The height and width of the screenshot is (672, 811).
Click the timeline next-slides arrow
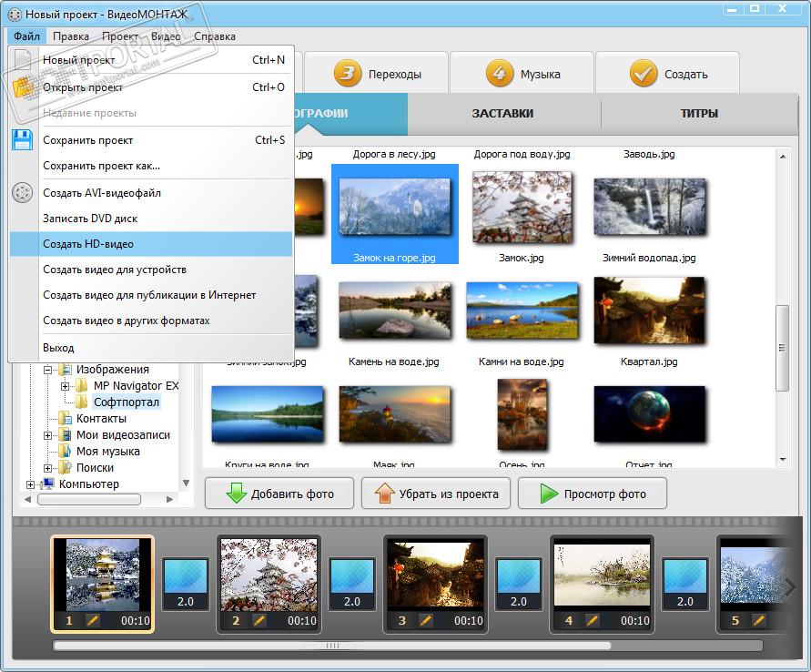pos(790,587)
